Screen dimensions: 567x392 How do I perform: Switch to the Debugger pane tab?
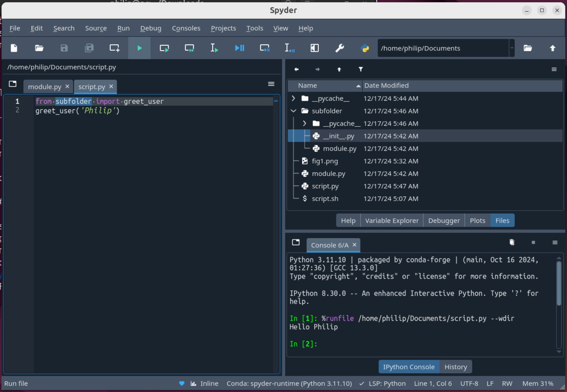pos(444,221)
